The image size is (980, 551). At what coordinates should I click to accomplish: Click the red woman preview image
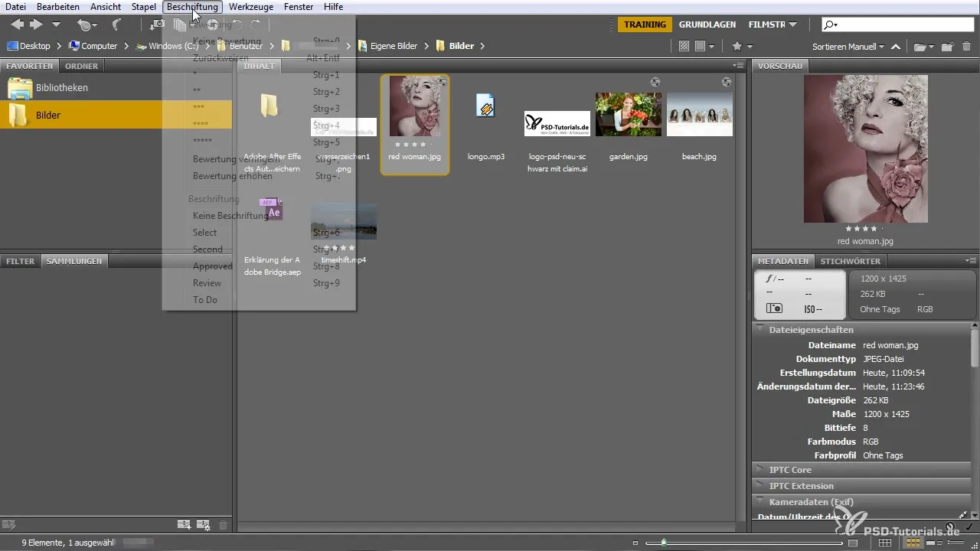tap(865, 148)
